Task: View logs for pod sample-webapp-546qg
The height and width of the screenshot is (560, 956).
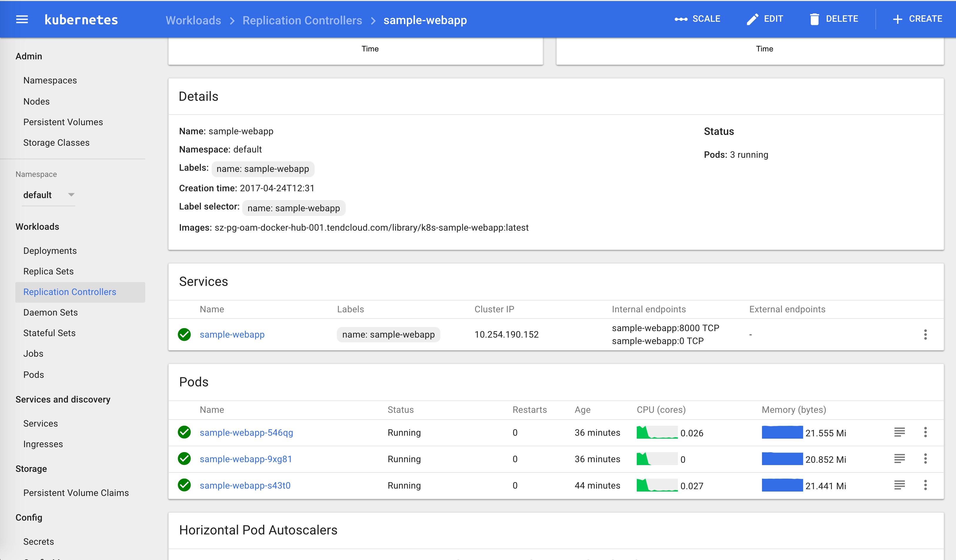Action: click(x=899, y=432)
